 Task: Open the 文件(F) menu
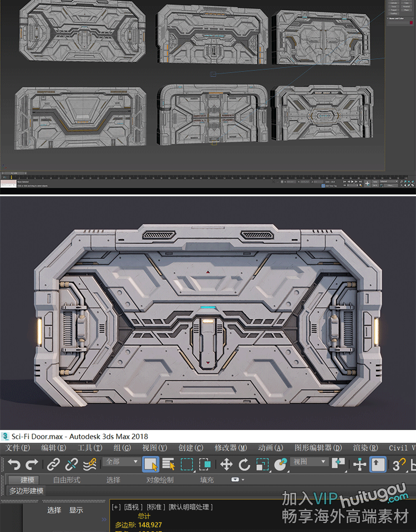pos(18,448)
